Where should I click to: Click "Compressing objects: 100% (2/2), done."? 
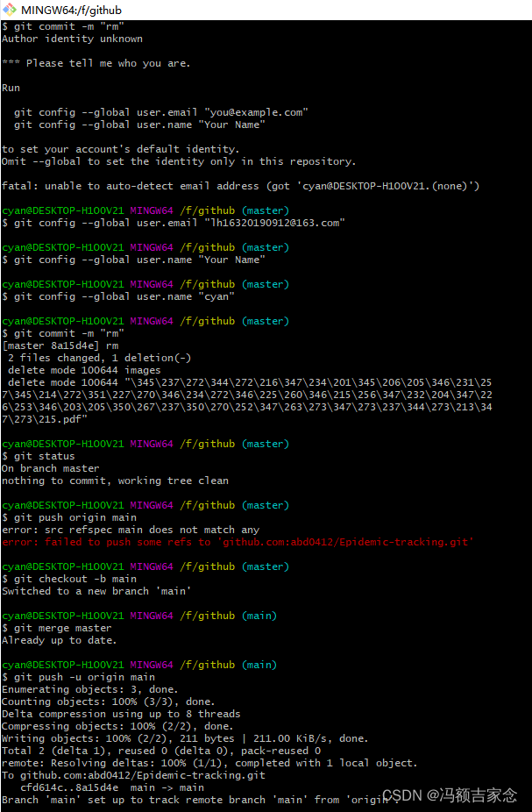pyautogui.click(x=118, y=726)
